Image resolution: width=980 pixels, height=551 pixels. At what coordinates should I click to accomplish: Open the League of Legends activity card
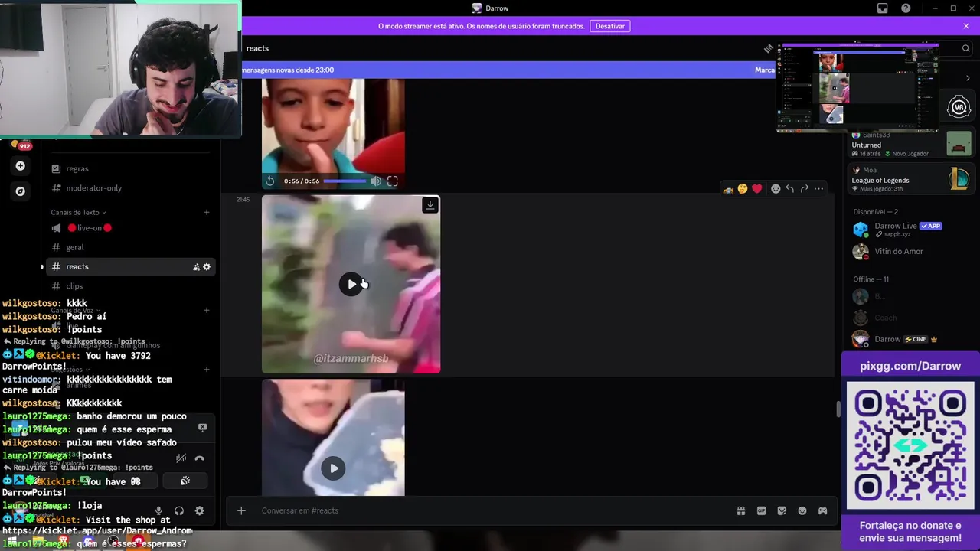tap(911, 180)
